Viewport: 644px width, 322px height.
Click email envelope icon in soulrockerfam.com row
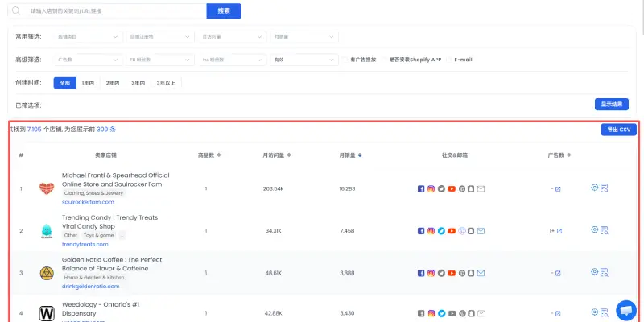point(481,189)
